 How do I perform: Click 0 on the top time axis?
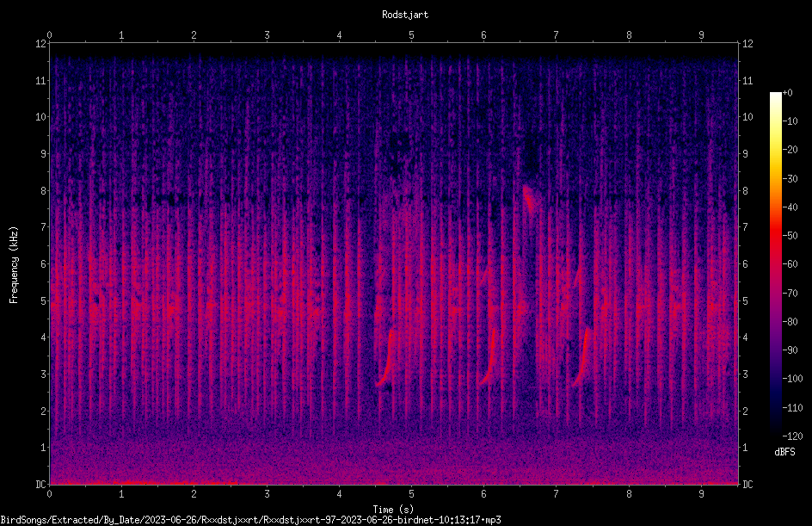[x=49, y=35]
